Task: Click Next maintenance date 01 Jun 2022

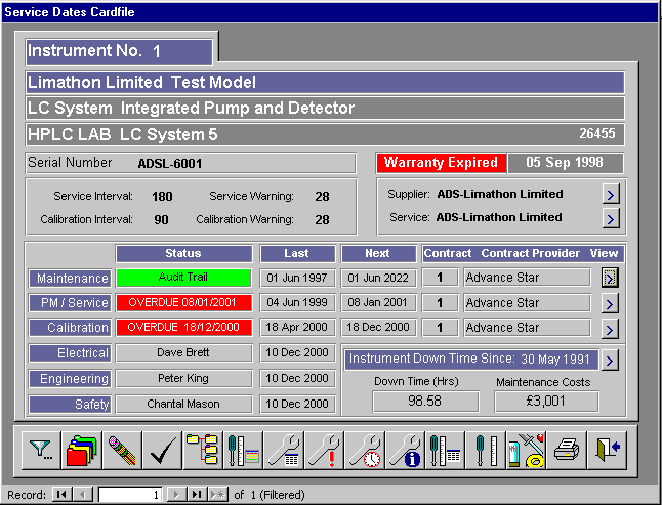Action: 378,278
